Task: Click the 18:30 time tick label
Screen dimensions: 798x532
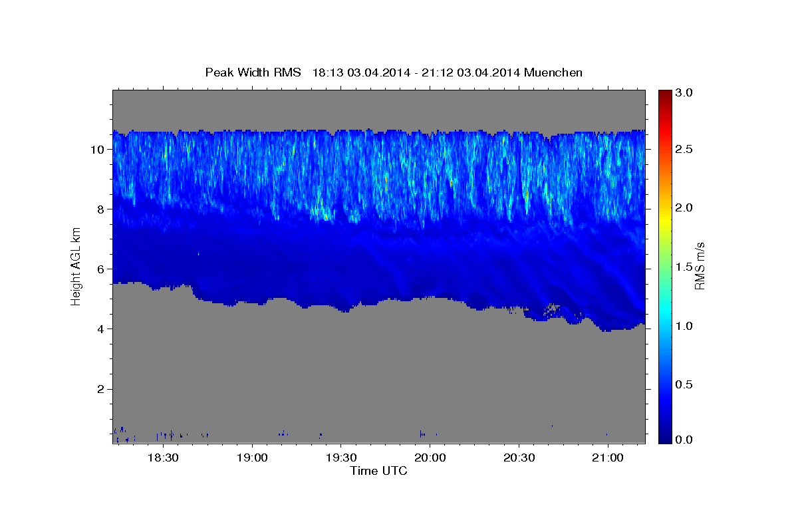Action: pos(163,458)
